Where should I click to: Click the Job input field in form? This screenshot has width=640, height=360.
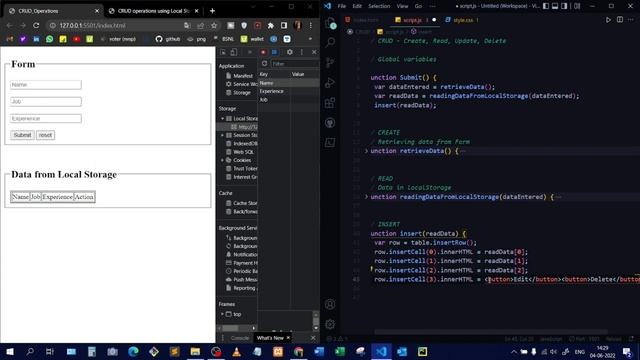(x=46, y=102)
